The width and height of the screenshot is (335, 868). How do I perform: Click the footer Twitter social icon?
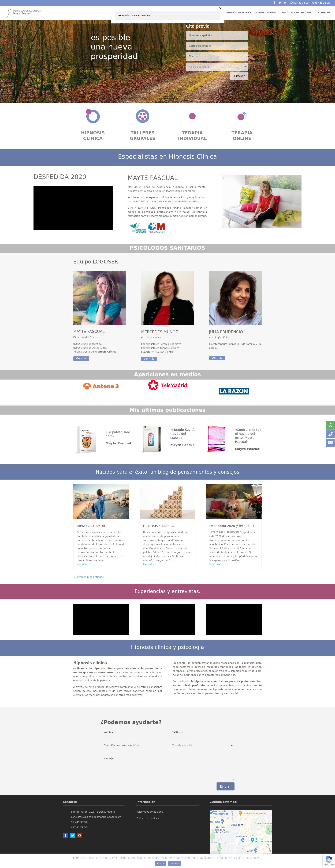click(x=73, y=835)
